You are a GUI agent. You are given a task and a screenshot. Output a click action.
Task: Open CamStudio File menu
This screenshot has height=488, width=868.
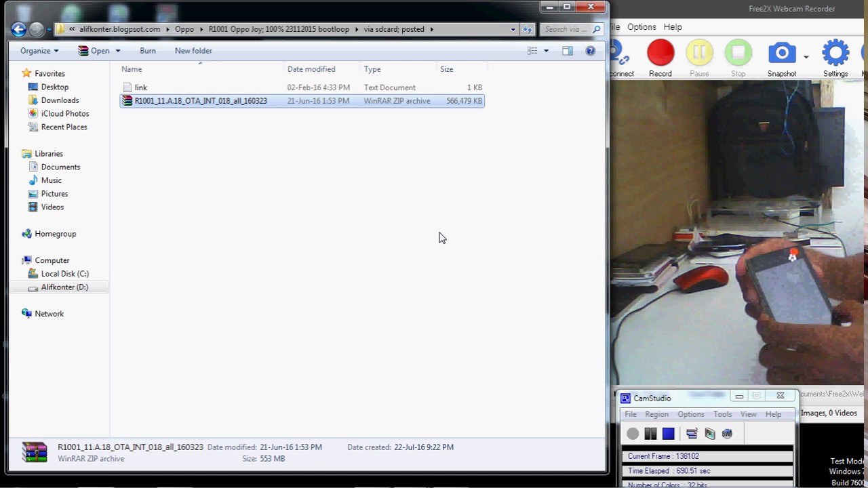pos(631,414)
